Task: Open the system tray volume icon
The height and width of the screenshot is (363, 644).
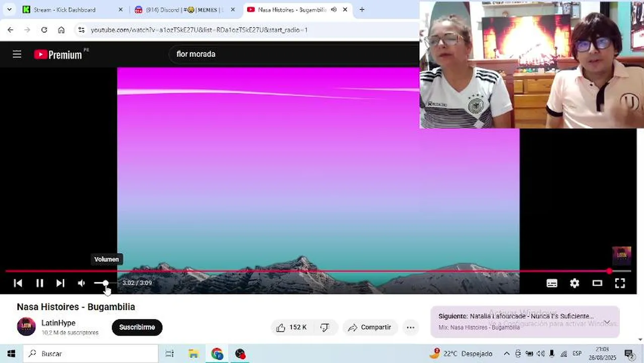Action: pyautogui.click(x=541, y=353)
